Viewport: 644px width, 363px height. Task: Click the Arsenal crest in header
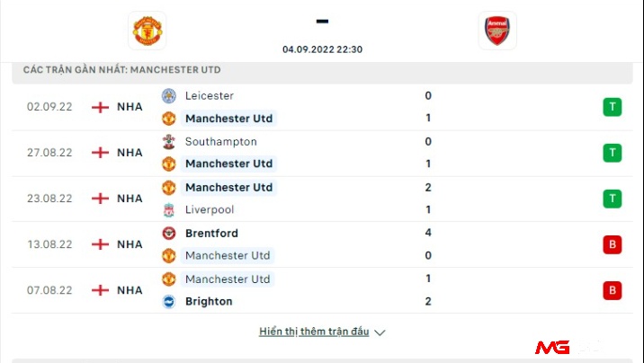tap(497, 31)
